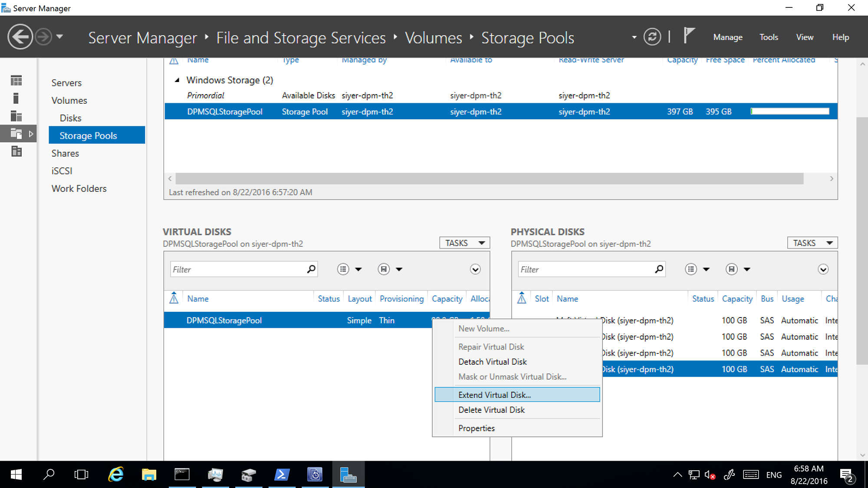This screenshot has height=488, width=868.
Task: Select Extend Virtual Disk from context menu
Action: click(493, 394)
